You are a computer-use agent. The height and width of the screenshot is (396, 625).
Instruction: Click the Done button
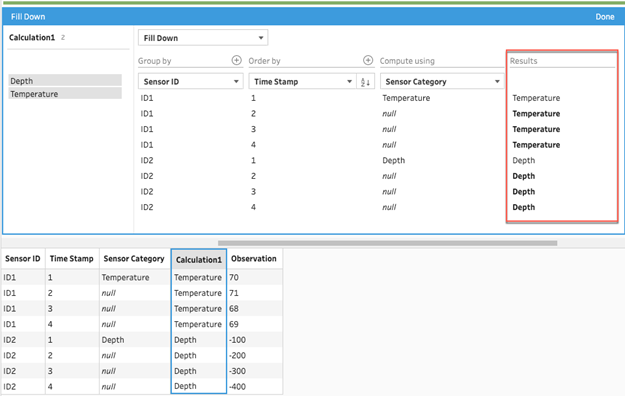pos(605,17)
